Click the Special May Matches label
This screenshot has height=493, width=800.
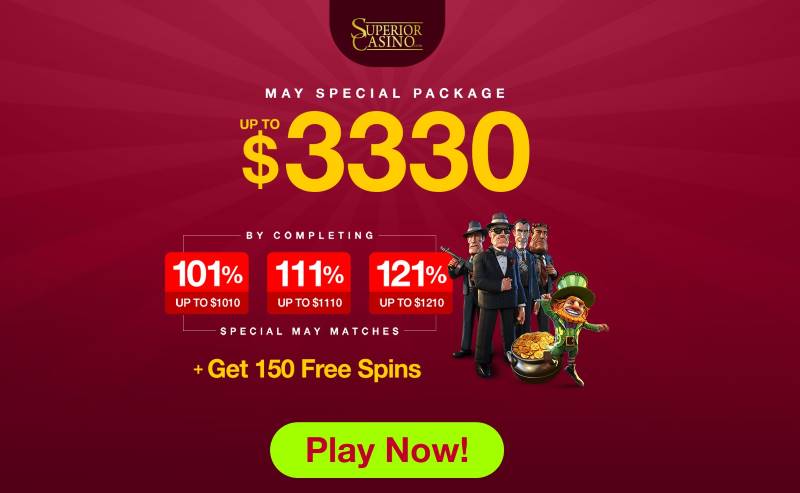tap(310, 331)
